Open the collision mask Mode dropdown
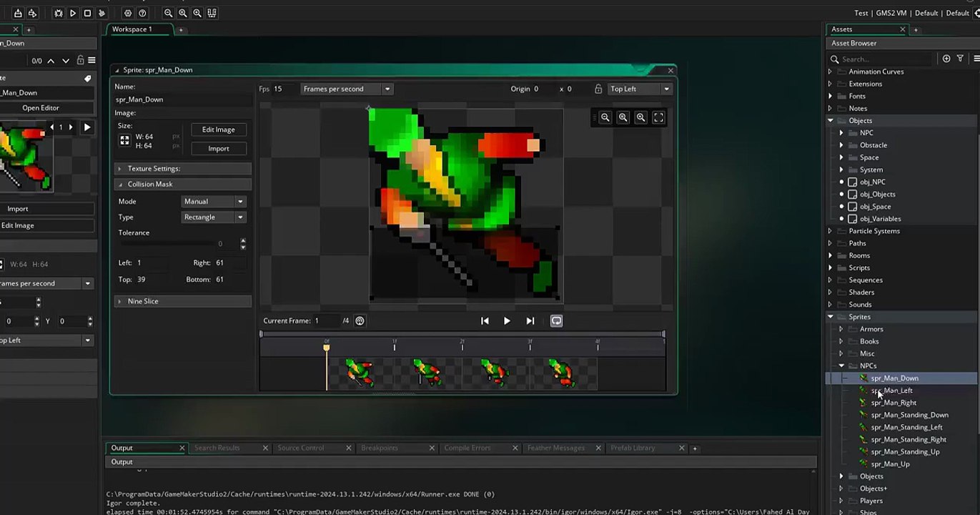Image resolution: width=980 pixels, height=515 pixels. point(214,201)
